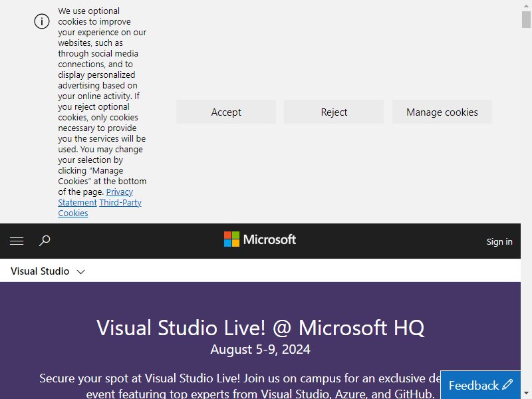Image resolution: width=532 pixels, height=399 pixels.
Task: Click the Feedback button label
Action: click(x=473, y=386)
